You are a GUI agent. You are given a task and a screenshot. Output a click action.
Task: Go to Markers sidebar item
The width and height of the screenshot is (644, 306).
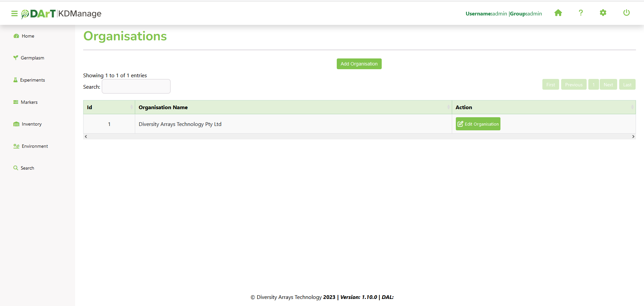[29, 102]
